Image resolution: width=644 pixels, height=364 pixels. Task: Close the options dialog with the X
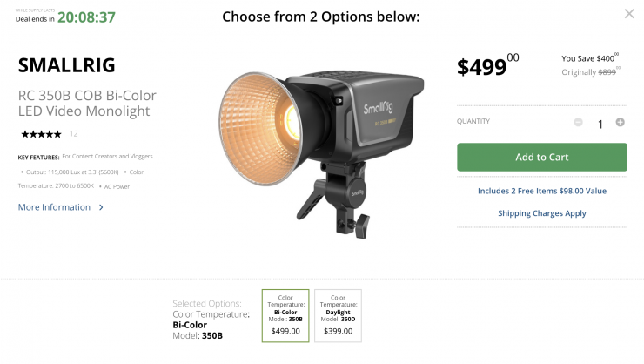point(629,14)
